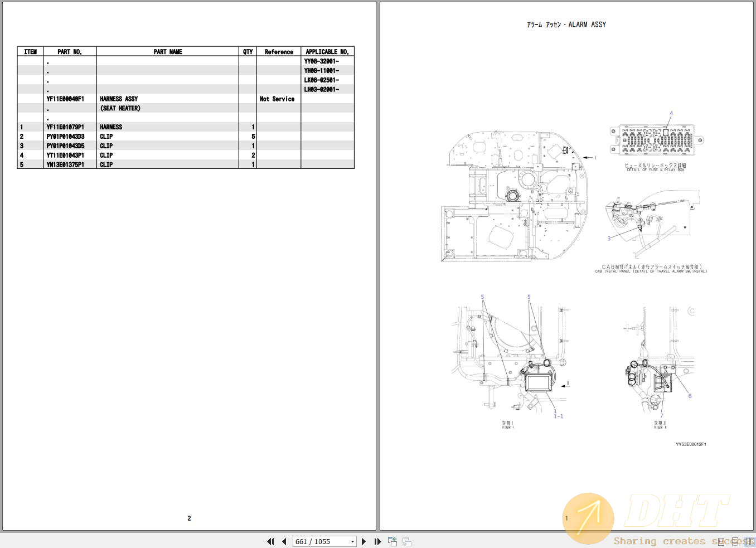Select part number YF11E00040F1

(x=65, y=99)
